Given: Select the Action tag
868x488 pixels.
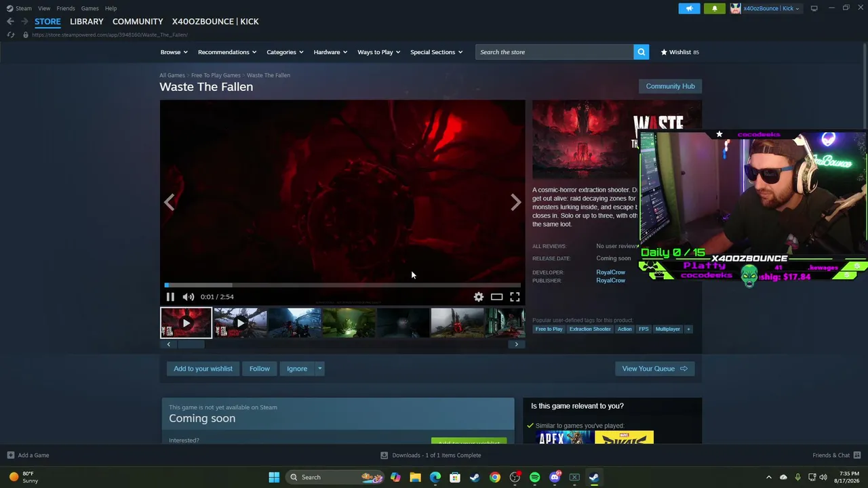Looking at the screenshot, I should [625, 329].
